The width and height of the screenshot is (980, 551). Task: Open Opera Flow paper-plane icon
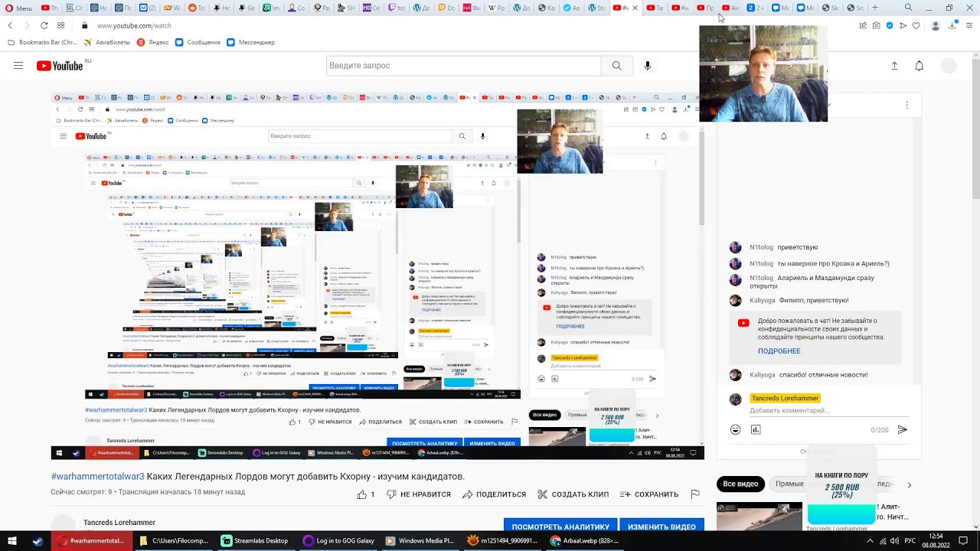(x=903, y=25)
